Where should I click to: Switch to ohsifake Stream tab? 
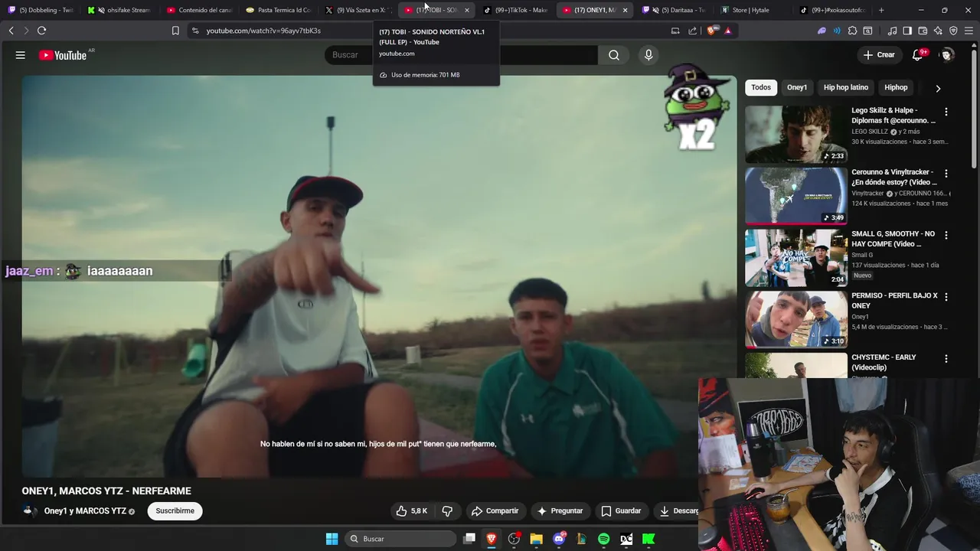[x=120, y=10]
